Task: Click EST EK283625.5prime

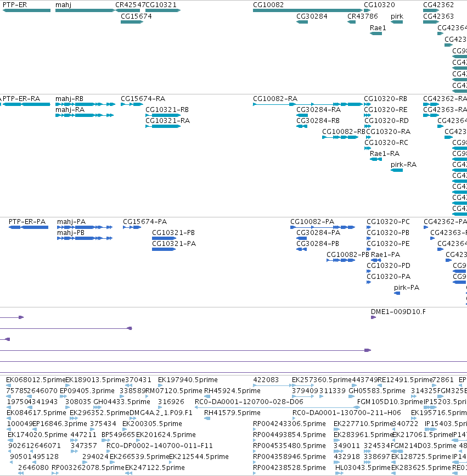Action: click(x=421, y=468)
